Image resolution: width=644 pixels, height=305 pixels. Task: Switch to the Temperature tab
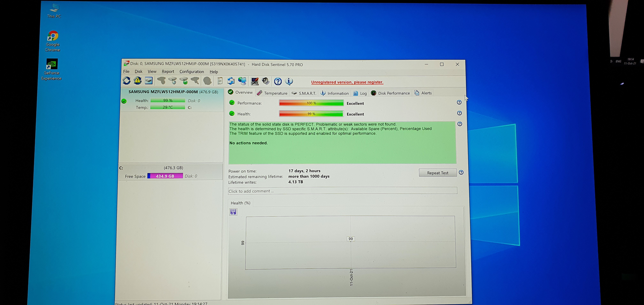click(272, 93)
